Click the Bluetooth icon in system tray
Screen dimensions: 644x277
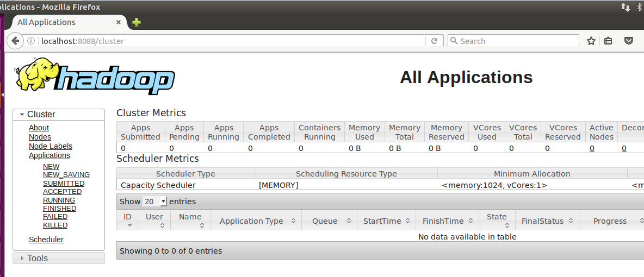click(639, 7)
